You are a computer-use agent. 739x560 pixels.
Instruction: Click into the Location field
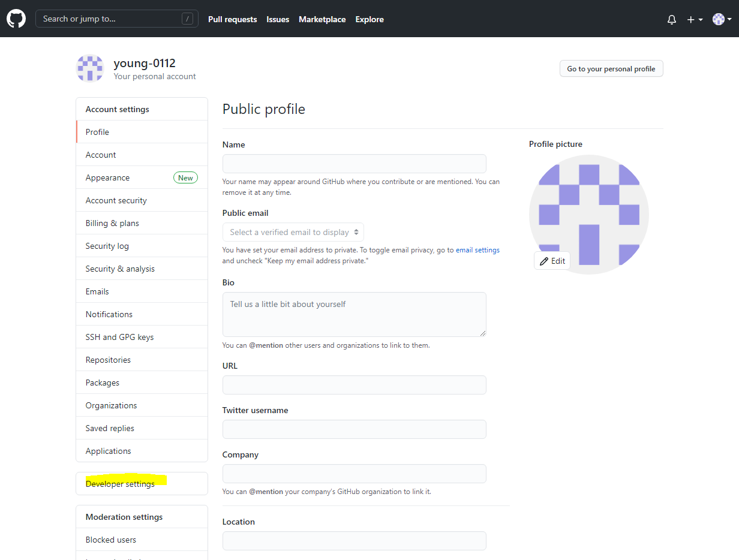click(354, 541)
